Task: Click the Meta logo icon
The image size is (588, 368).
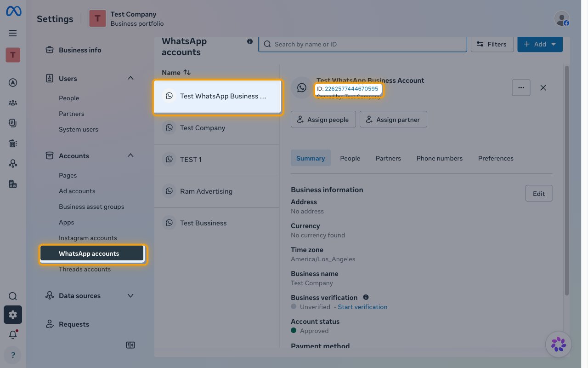Action: [13, 11]
